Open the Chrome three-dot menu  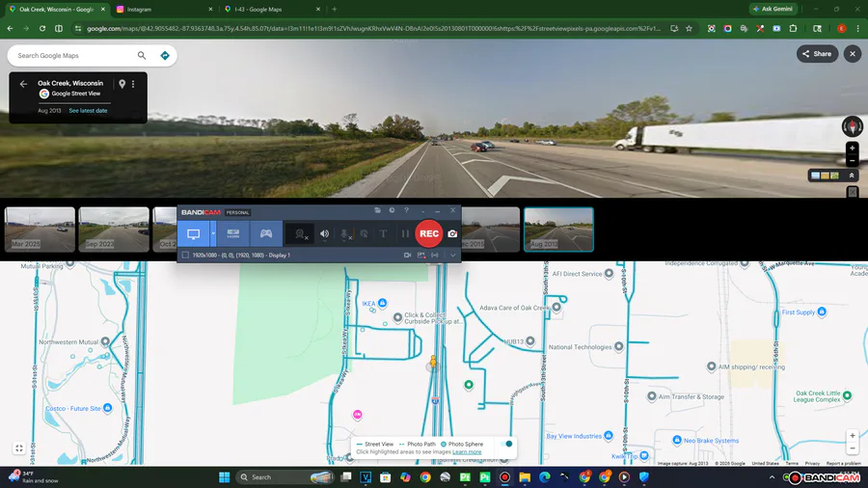click(x=858, y=28)
